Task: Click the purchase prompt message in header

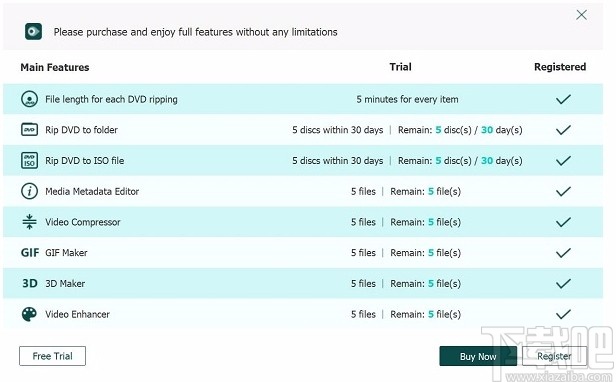Action: point(196,32)
